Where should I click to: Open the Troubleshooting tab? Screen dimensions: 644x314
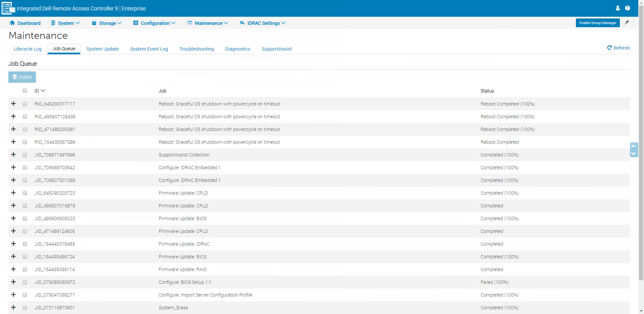(x=196, y=49)
